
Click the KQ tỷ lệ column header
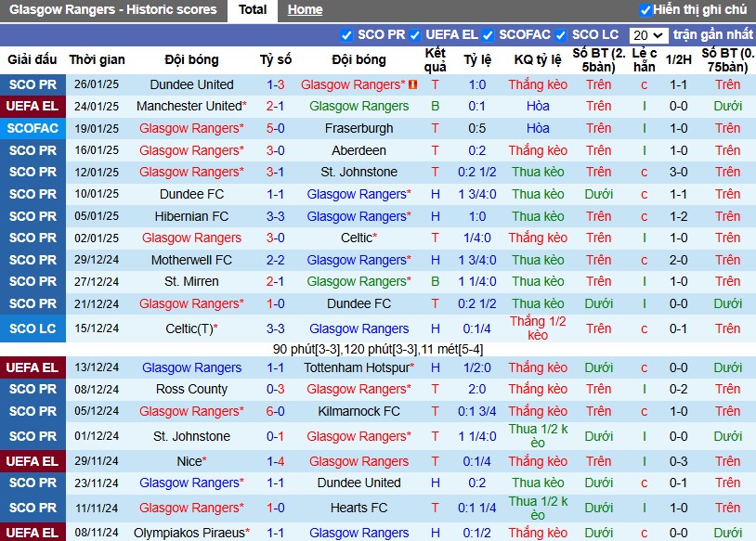point(538,59)
